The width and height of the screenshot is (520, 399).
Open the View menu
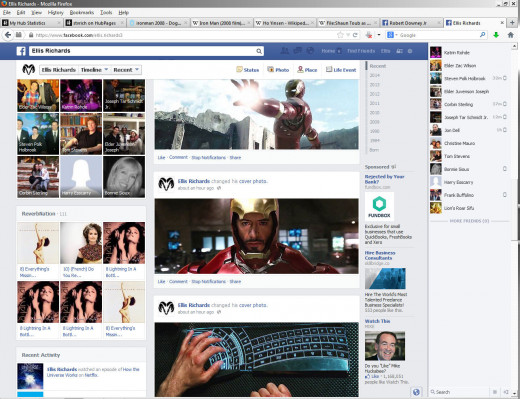[36, 12]
